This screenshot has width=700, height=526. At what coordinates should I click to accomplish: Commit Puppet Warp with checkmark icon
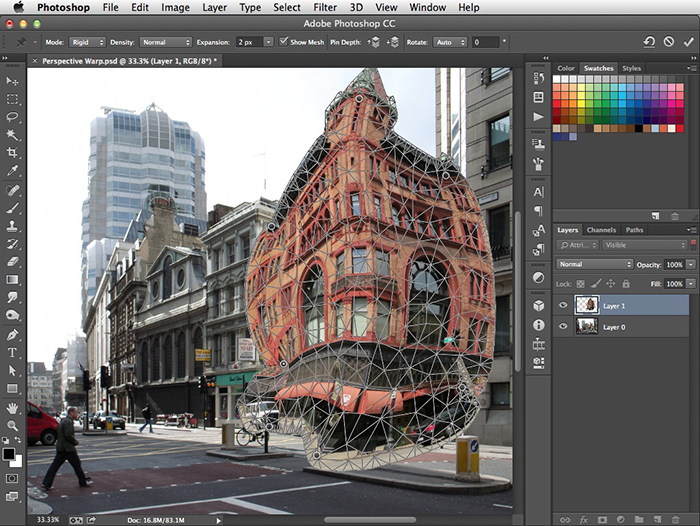(x=687, y=42)
